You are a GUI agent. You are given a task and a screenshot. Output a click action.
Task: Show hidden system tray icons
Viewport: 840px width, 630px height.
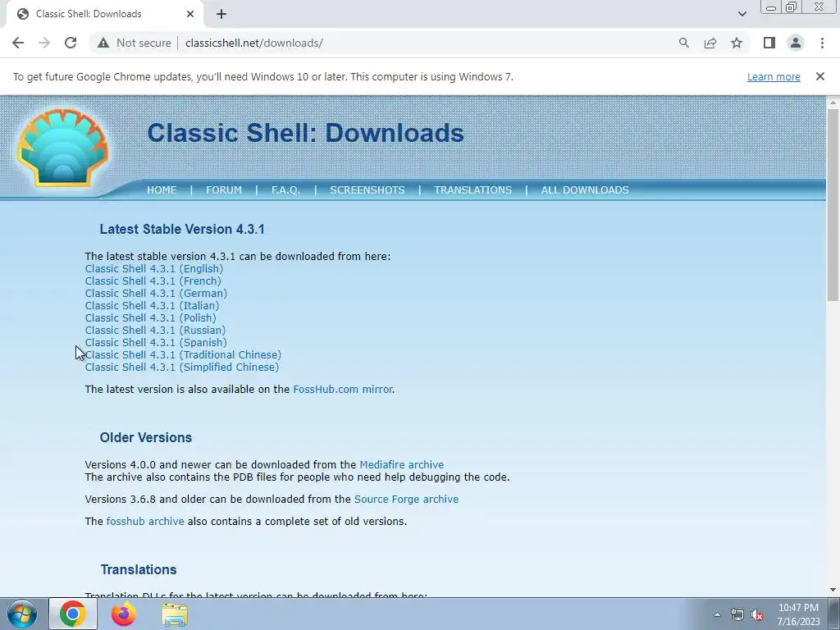[717, 614]
